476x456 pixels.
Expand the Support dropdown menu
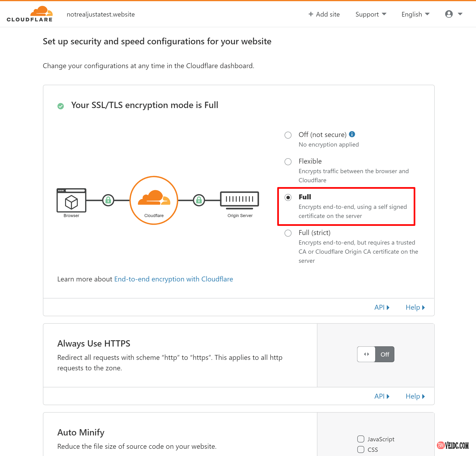pyautogui.click(x=371, y=14)
